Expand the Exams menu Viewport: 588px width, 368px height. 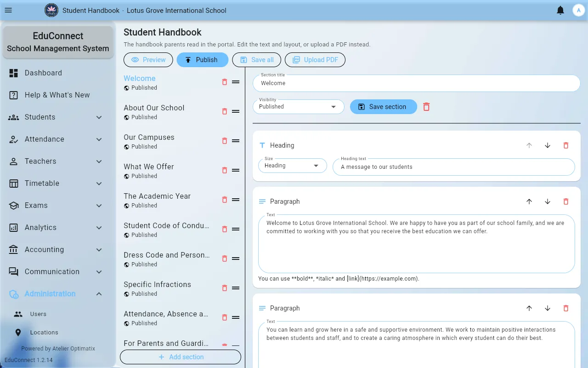(57, 206)
